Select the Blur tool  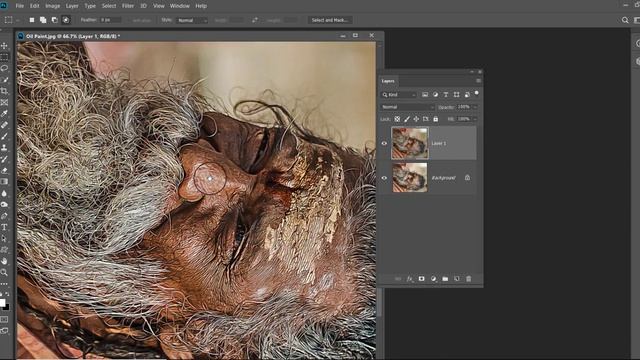(4, 193)
